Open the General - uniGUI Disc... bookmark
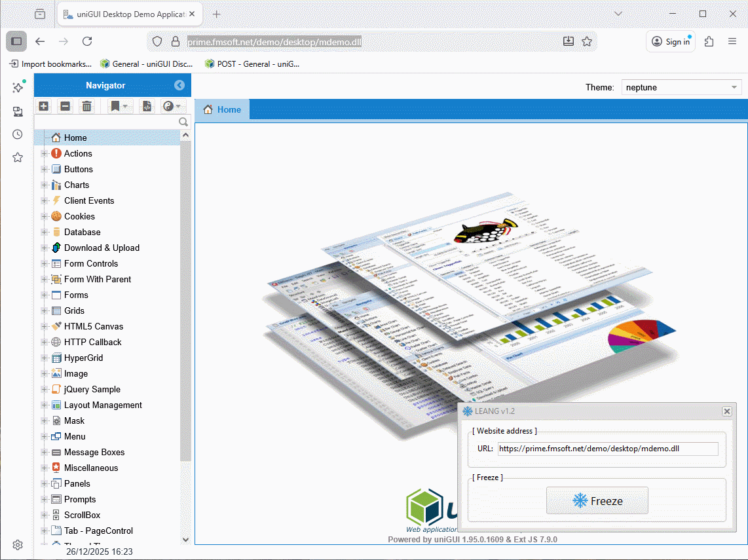Viewport: 748px width, 560px height. point(146,64)
